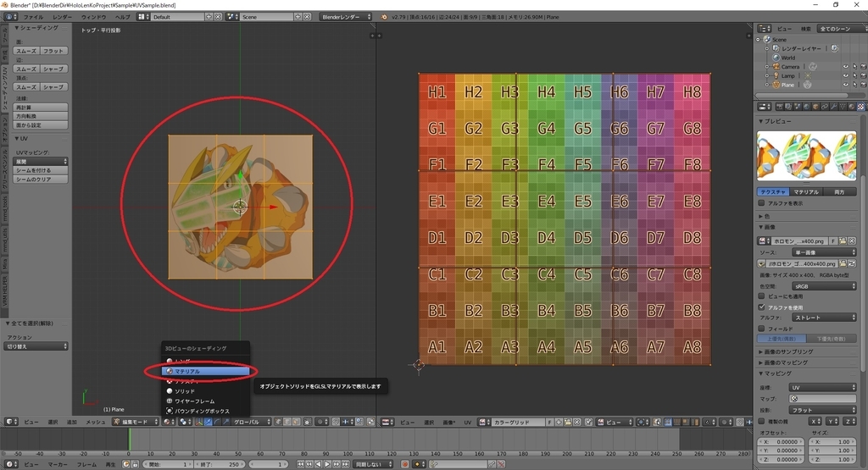Click the 再計算 normals button
The height and width of the screenshot is (470, 868).
pos(41,108)
